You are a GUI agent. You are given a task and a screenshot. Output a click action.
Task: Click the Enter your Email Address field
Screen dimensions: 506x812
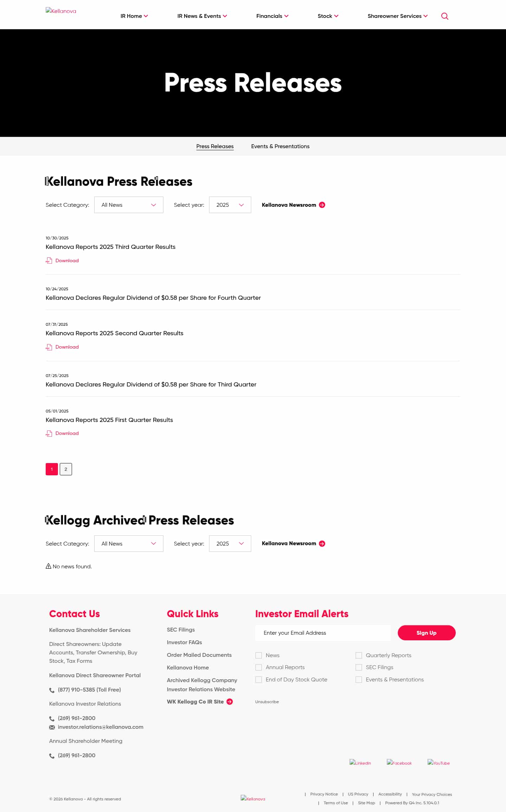323,633
